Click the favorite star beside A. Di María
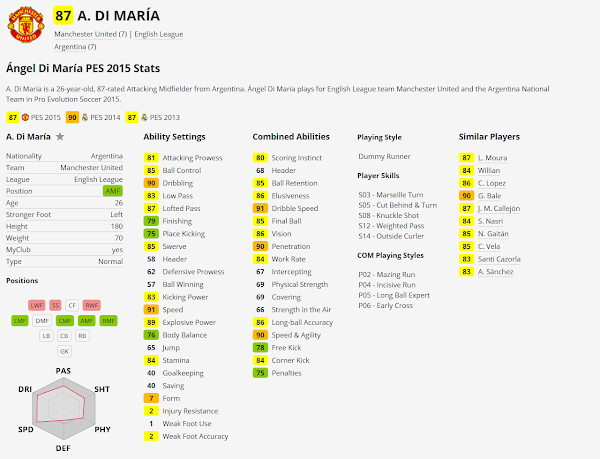 click(x=61, y=136)
